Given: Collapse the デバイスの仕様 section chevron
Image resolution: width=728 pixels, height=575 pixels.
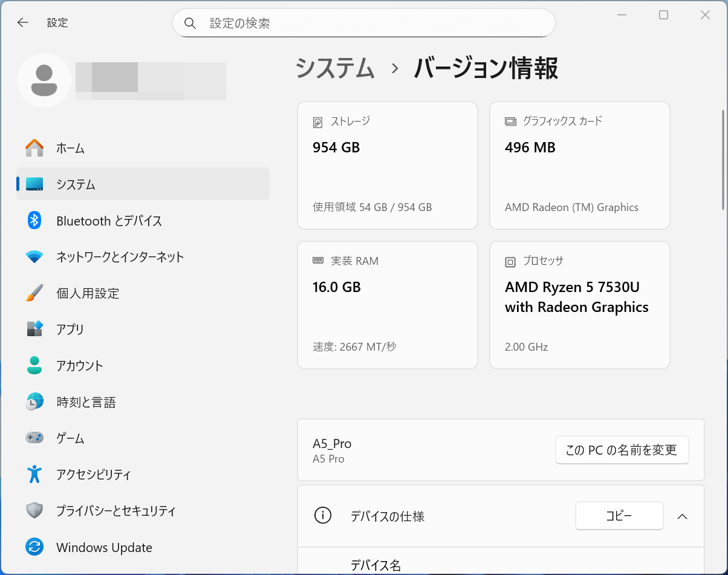Looking at the screenshot, I should 682,516.
